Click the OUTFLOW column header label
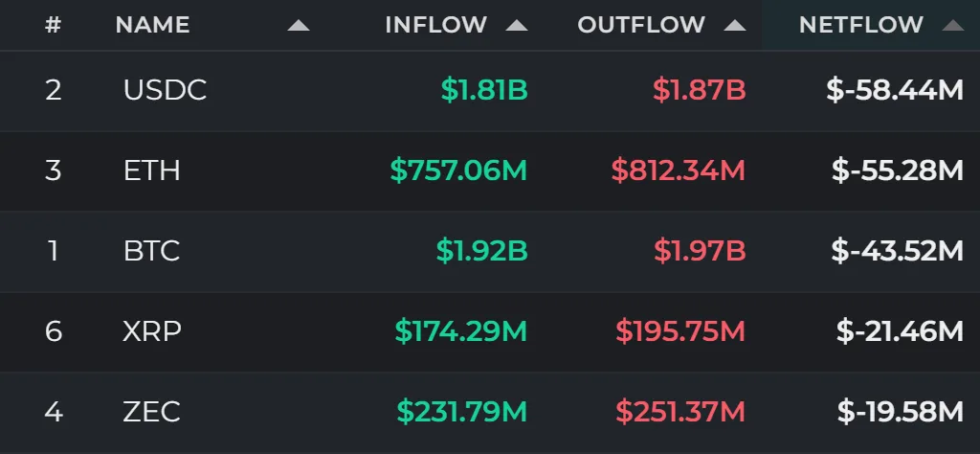The height and width of the screenshot is (454, 980). click(640, 25)
